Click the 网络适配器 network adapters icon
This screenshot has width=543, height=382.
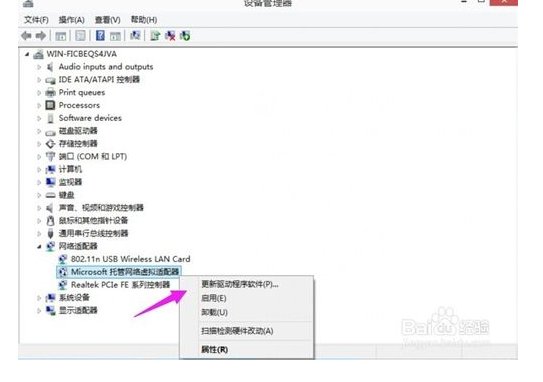tap(51, 246)
